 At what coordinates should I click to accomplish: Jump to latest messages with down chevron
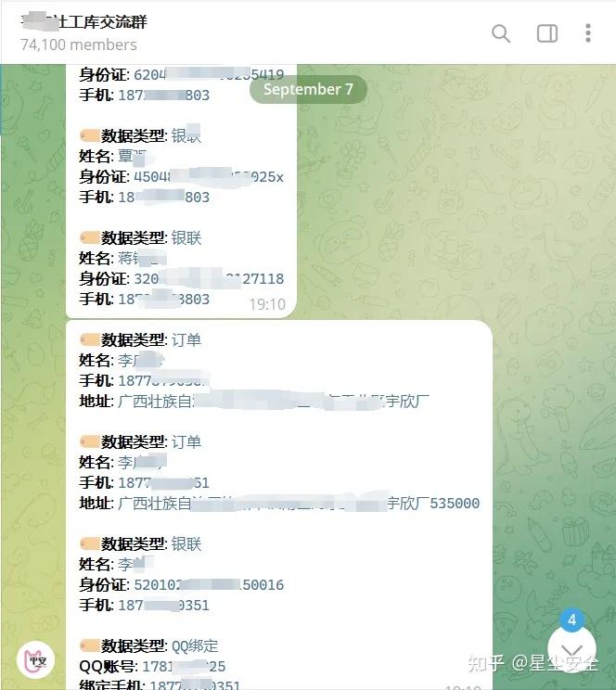click(x=571, y=650)
